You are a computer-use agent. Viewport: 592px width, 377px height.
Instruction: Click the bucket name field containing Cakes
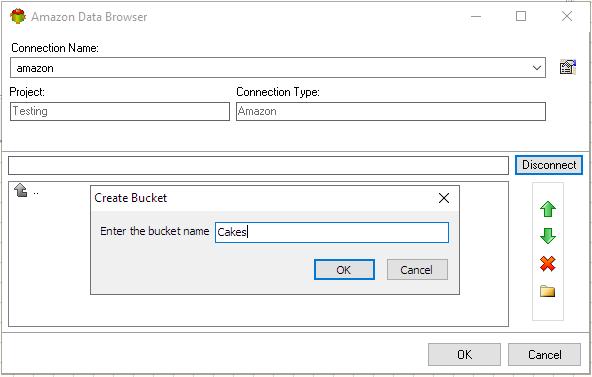[332, 232]
